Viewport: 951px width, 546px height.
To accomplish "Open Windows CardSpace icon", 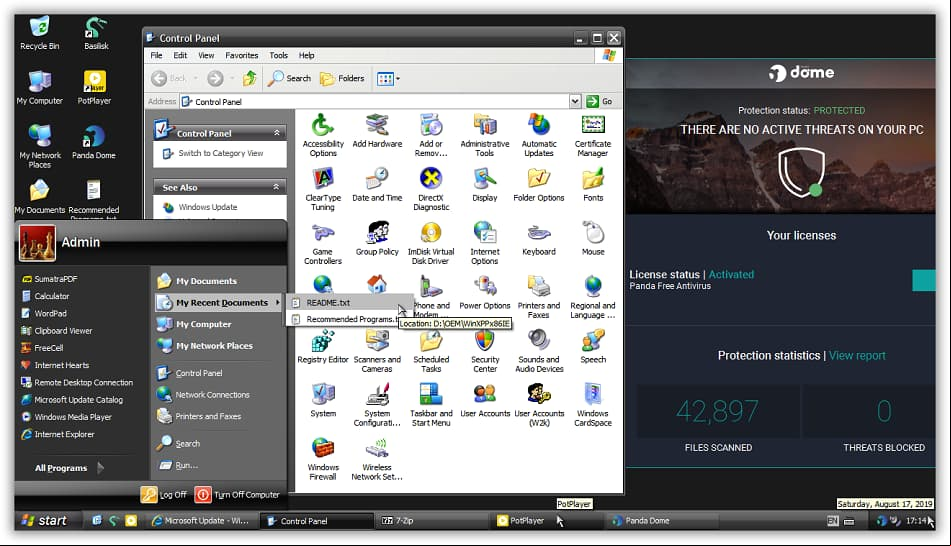I will (593, 405).
